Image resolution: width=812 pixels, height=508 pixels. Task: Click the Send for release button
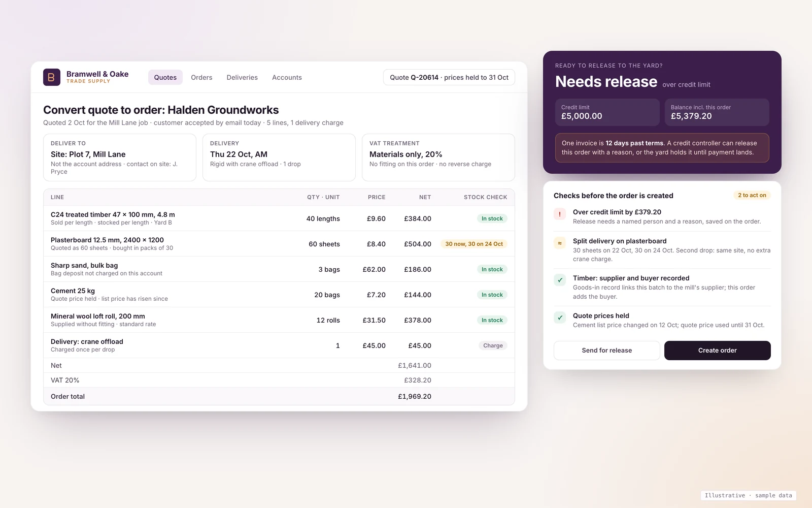(607, 351)
